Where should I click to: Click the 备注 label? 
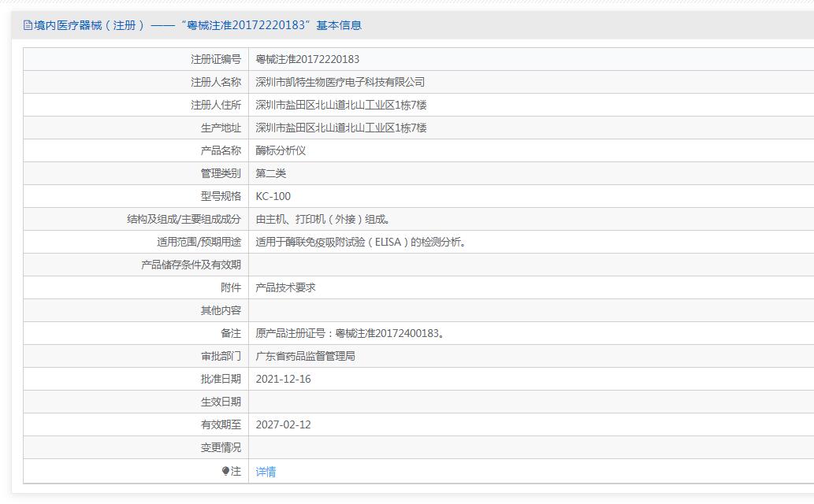coord(231,333)
